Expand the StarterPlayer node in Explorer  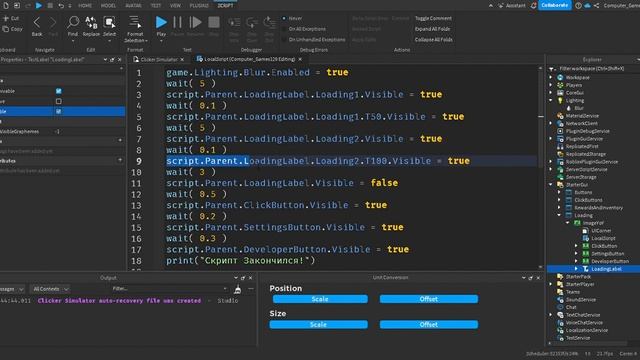click(x=551, y=284)
